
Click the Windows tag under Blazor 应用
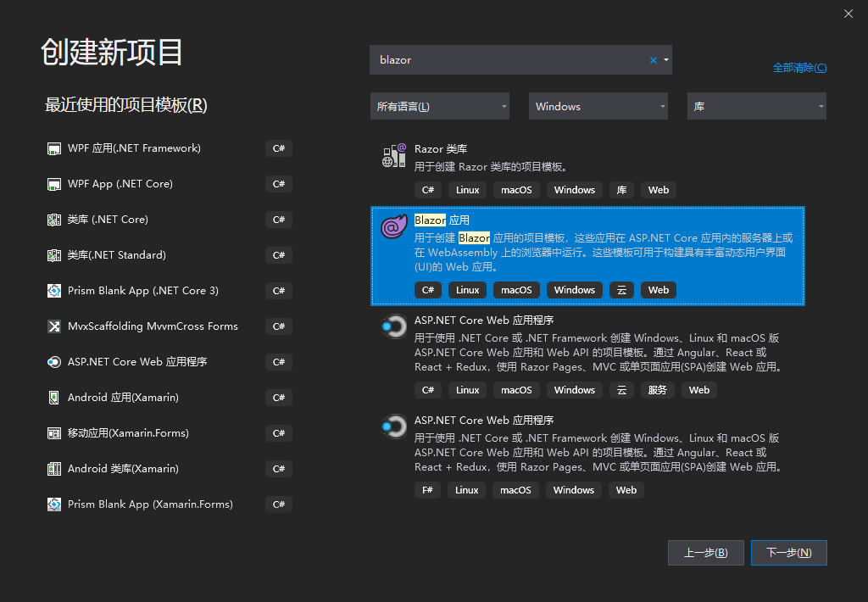pyautogui.click(x=575, y=290)
